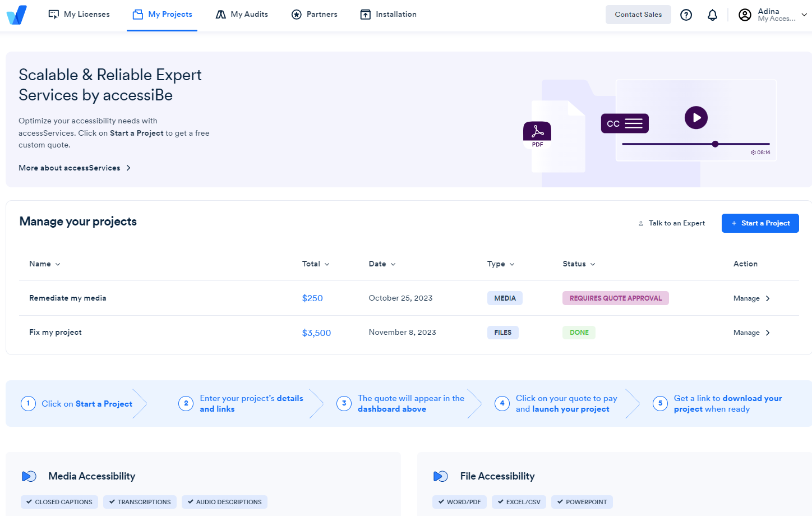Click the user profile avatar icon
Image resolution: width=812 pixels, height=516 pixels.
tap(745, 15)
